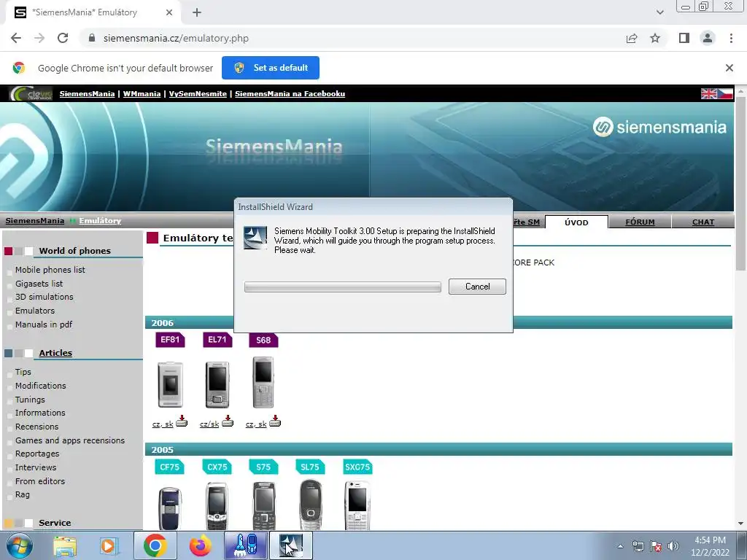
Task: Open the Articles section heading
Action: 55,353
